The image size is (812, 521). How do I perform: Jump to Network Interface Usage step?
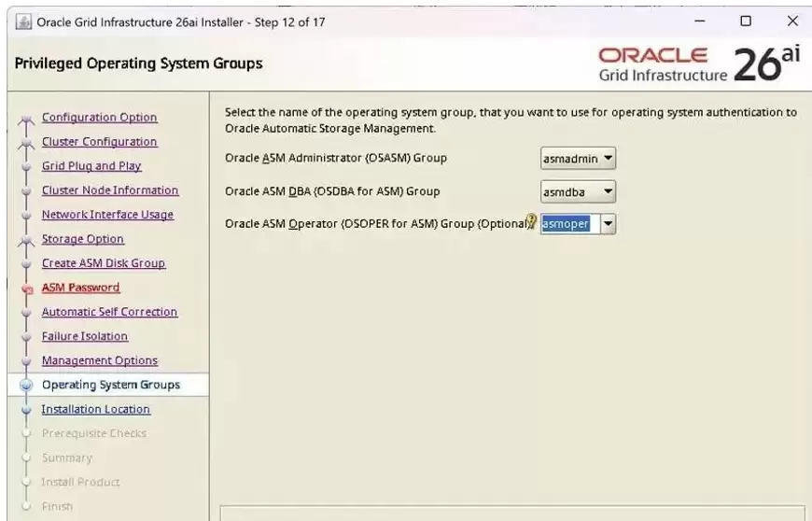pyautogui.click(x=107, y=215)
